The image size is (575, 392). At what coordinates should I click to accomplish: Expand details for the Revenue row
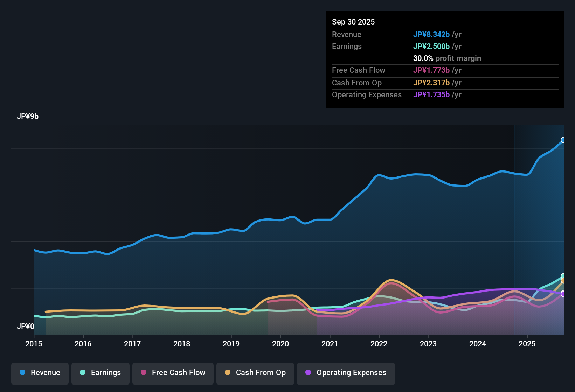pyautogui.click(x=347, y=34)
